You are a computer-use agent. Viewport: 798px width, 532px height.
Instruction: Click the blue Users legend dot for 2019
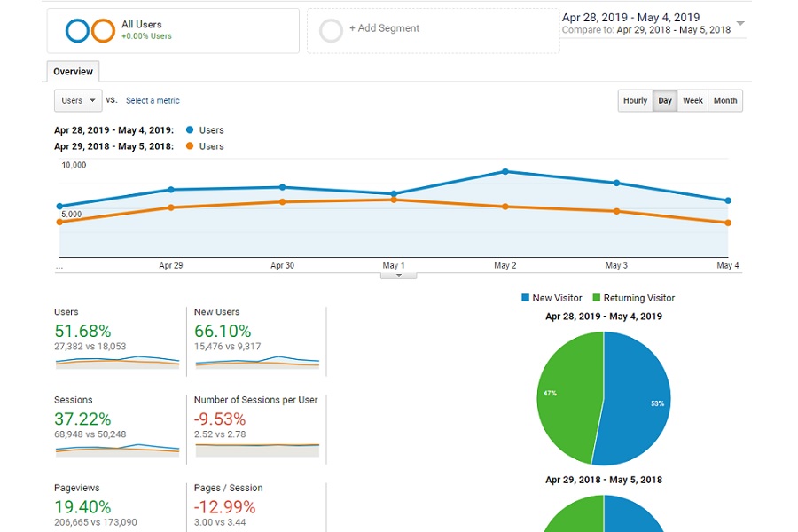pyautogui.click(x=190, y=130)
